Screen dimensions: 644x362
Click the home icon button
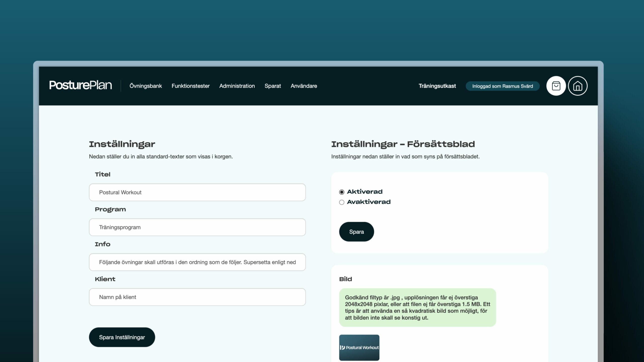tap(578, 86)
